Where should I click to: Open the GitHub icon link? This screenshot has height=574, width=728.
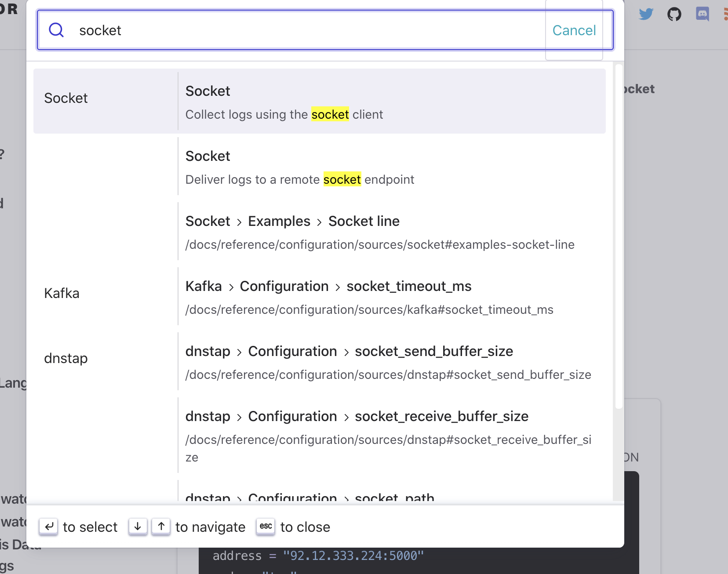[674, 14]
